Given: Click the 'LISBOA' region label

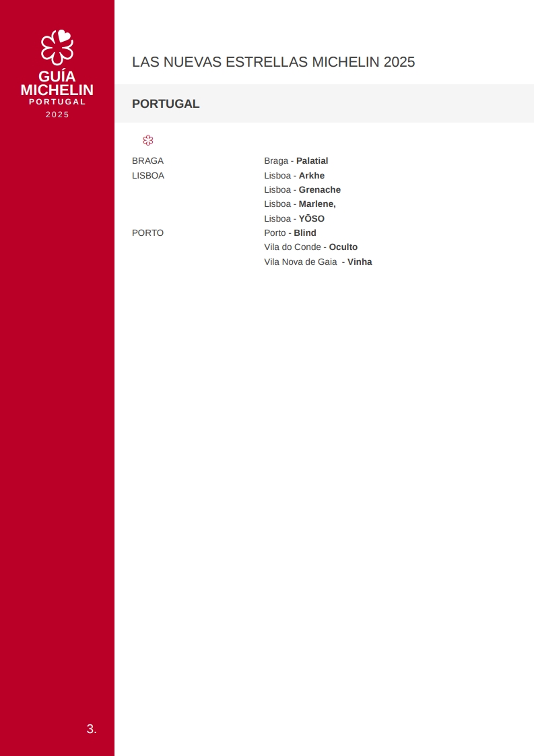Looking at the screenshot, I should 148,175.
